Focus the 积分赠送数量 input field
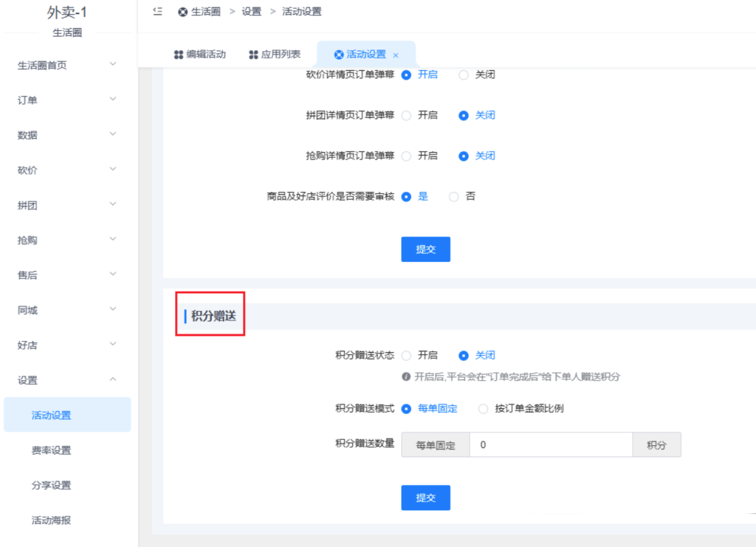756x547 pixels. click(550, 445)
